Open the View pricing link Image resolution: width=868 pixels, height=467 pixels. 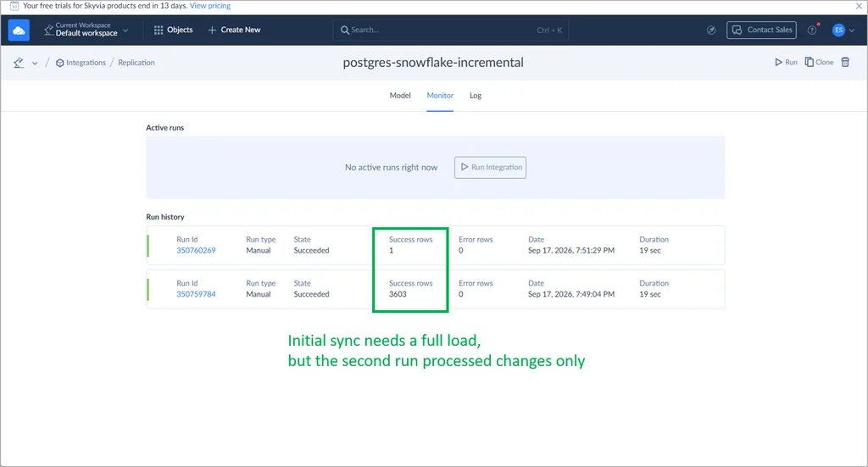click(210, 6)
